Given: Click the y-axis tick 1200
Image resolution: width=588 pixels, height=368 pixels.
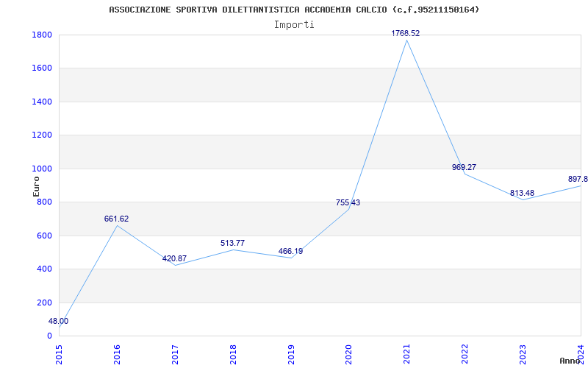Looking at the screenshot, I should click(42, 135).
